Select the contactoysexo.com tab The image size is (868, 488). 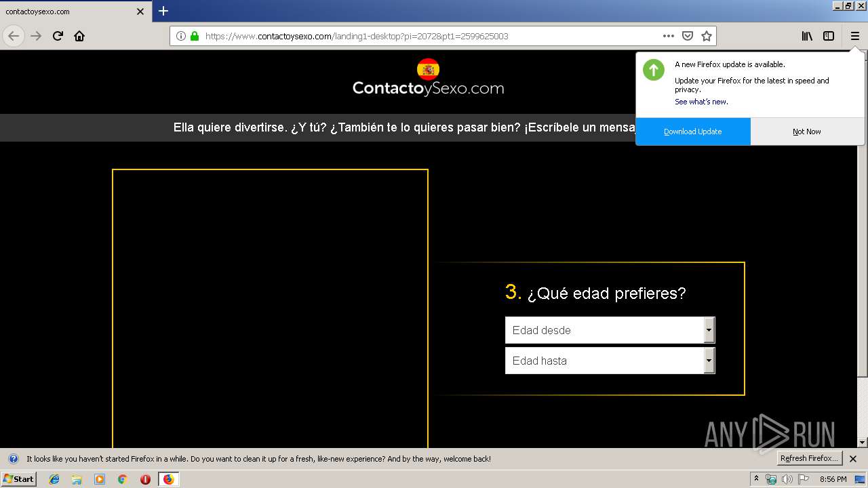pos(75,12)
